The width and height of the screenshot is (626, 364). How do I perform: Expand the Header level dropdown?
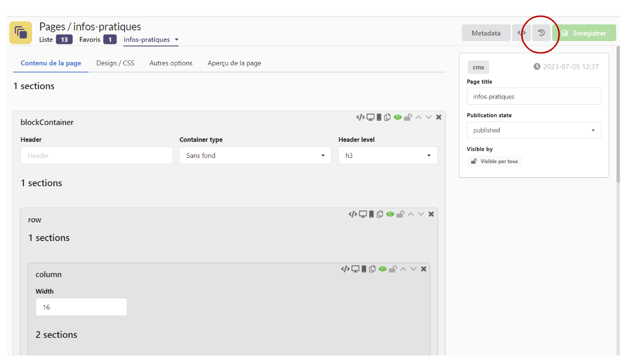[x=388, y=155]
